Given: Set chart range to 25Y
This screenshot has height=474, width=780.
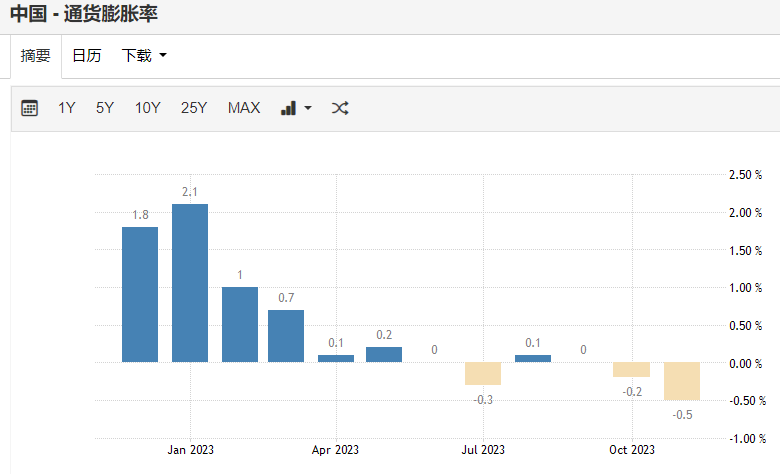Looking at the screenshot, I should pos(194,108).
